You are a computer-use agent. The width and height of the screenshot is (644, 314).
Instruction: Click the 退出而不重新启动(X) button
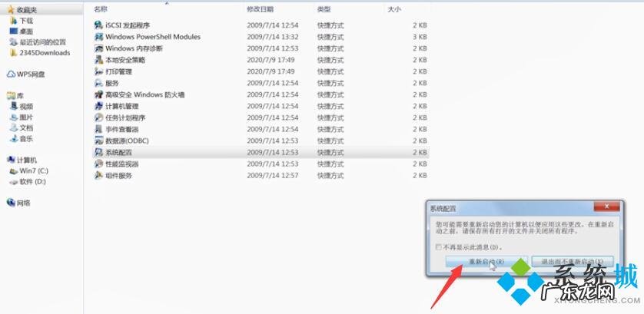(573, 262)
